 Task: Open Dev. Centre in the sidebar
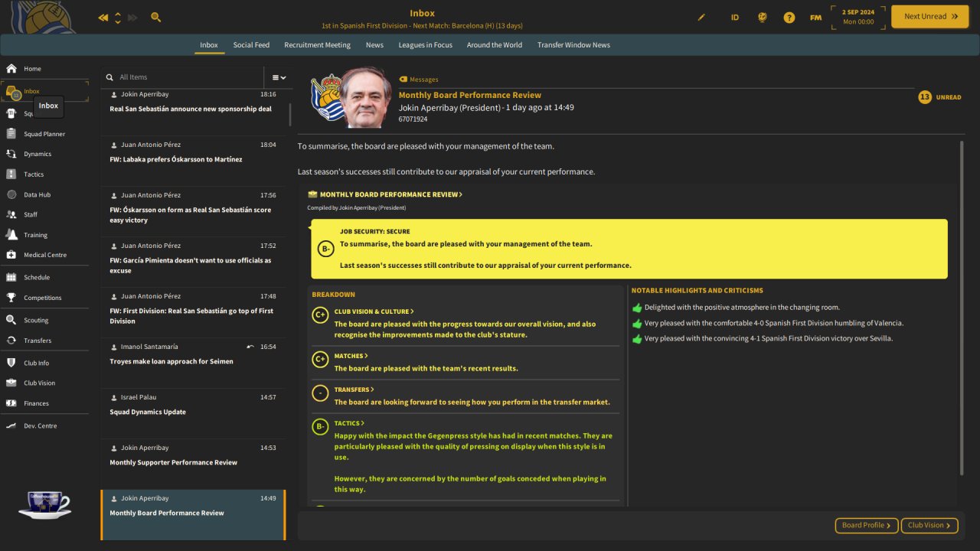[x=44, y=425]
